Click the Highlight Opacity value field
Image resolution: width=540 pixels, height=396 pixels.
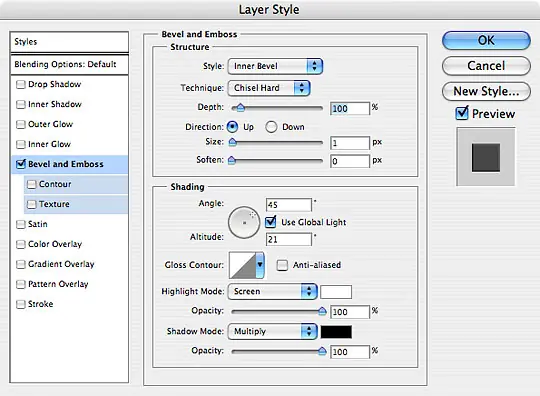click(x=350, y=312)
